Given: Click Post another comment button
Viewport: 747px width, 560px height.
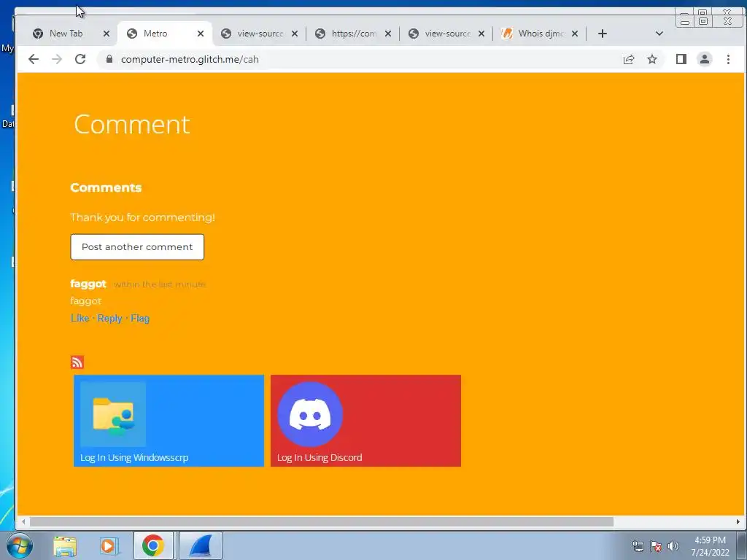Looking at the screenshot, I should click(x=137, y=246).
